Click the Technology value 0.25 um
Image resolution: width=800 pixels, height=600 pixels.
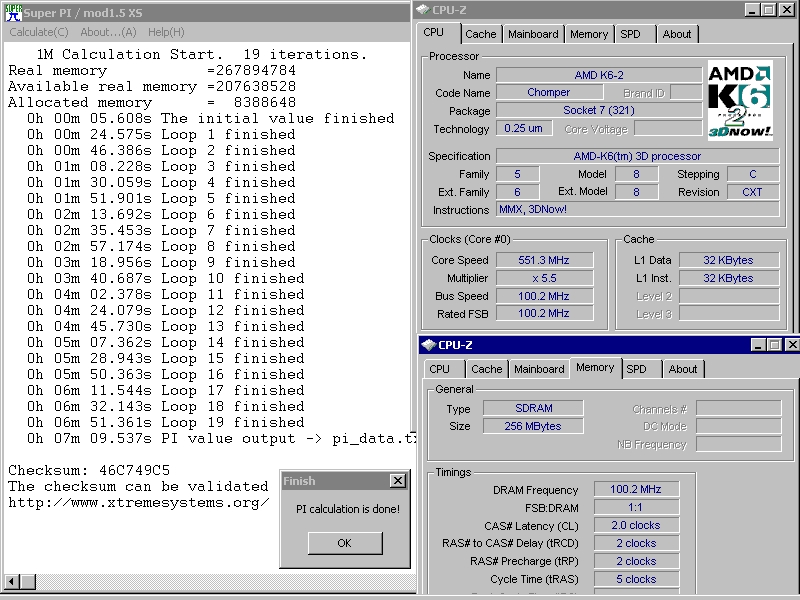523,129
